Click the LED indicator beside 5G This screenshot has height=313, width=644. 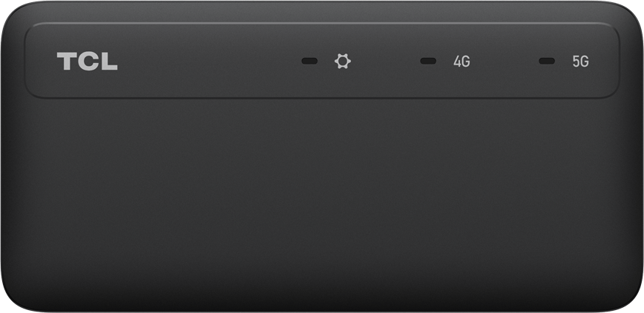tap(547, 61)
